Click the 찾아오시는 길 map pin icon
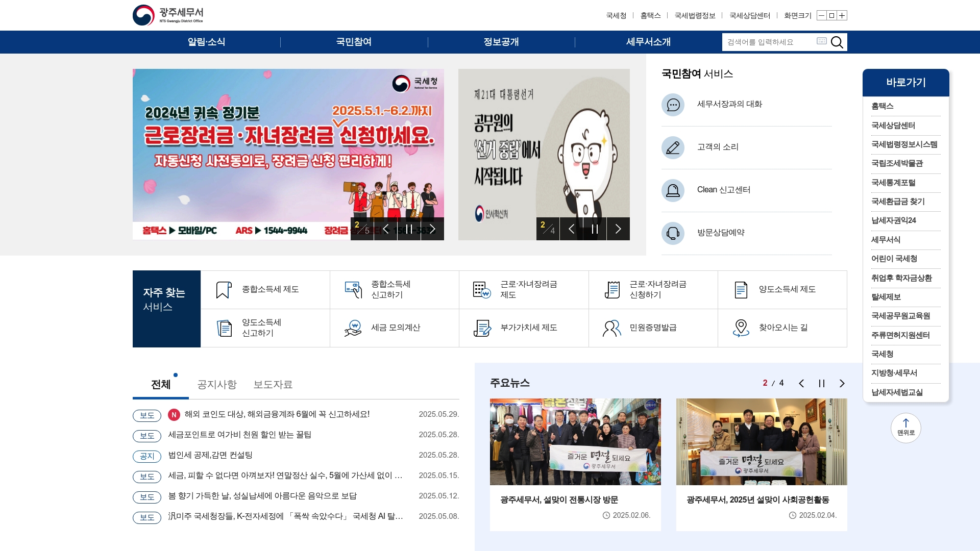 click(741, 328)
